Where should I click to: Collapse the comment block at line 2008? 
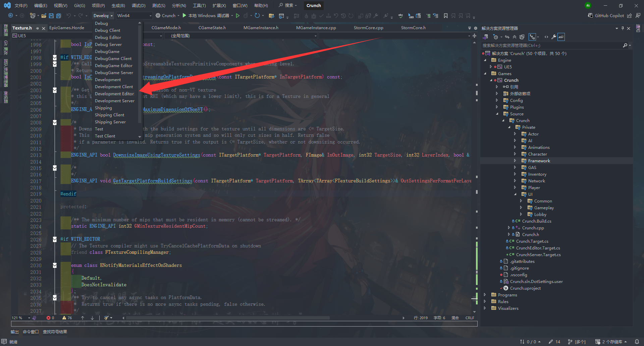coord(55,123)
